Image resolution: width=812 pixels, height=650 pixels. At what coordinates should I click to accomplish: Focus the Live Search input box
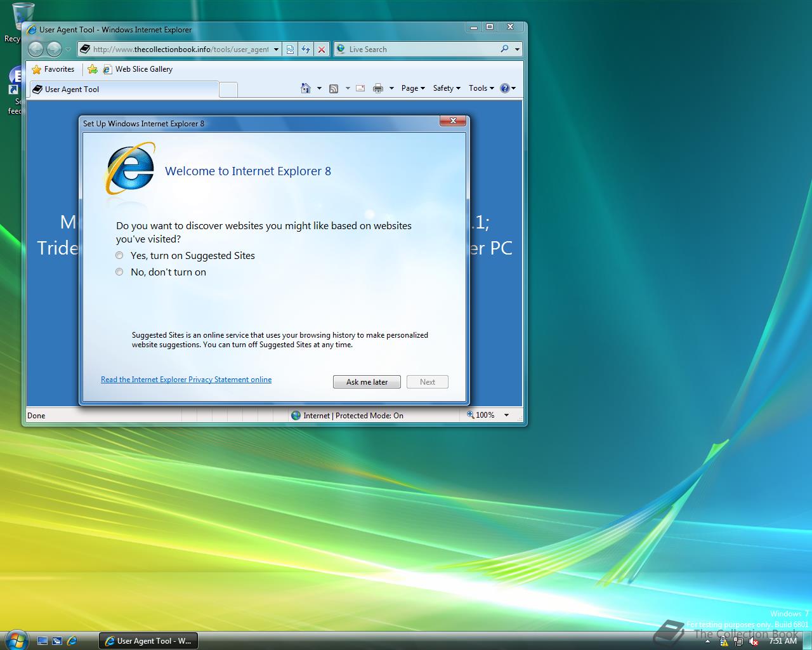tap(422, 49)
